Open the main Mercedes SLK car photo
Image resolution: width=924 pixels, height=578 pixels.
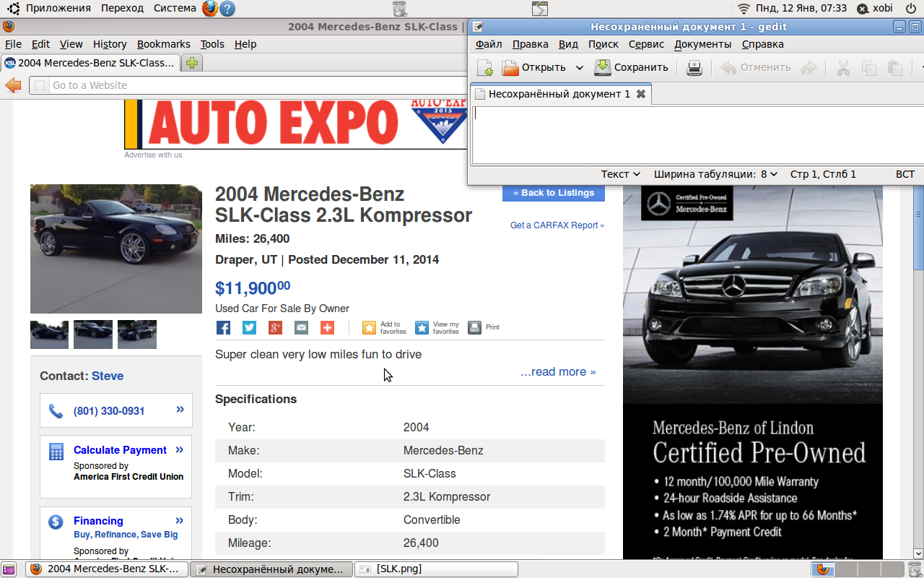[116, 249]
